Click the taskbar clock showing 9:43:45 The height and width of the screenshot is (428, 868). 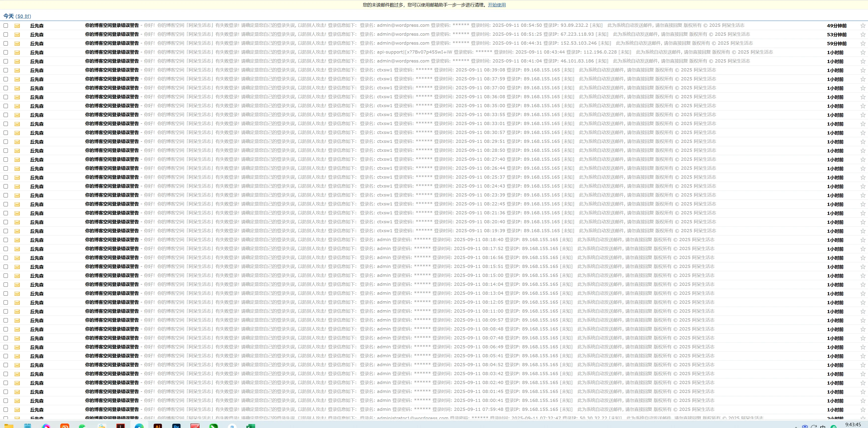tap(853, 425)
